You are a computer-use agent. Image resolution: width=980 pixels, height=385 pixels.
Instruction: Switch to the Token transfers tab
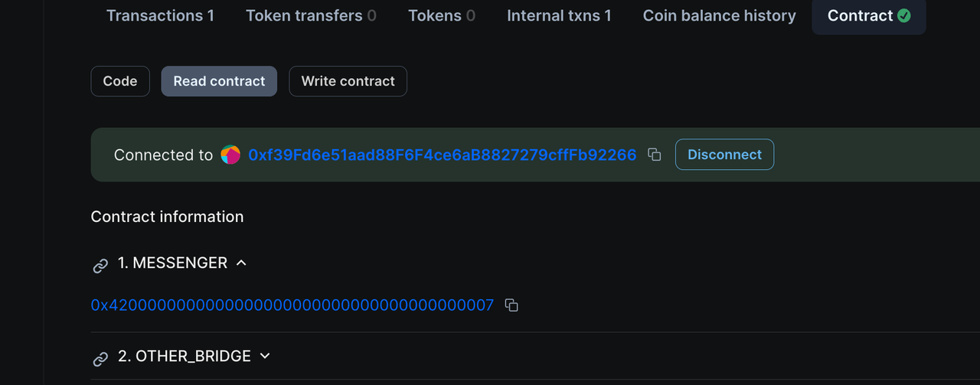pos(311,15)
